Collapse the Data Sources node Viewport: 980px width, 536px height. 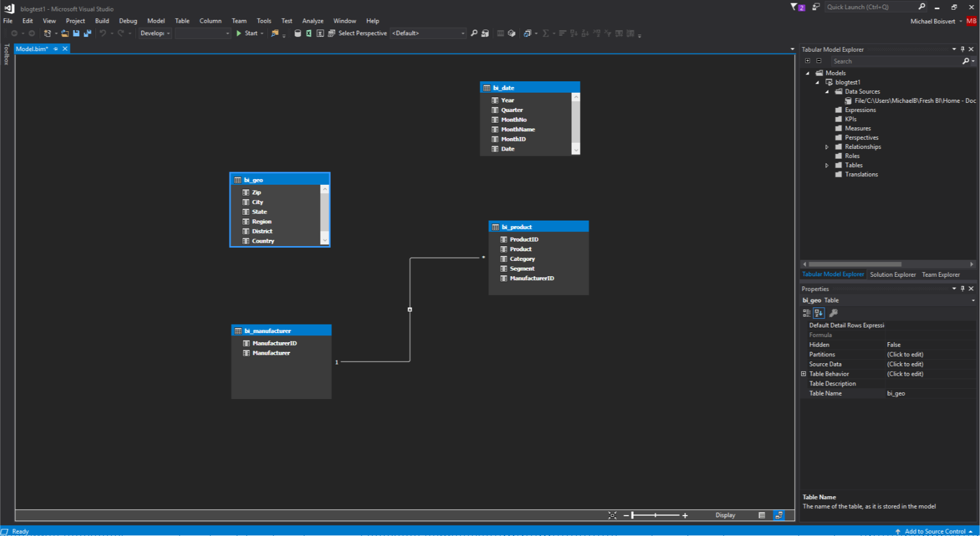(827, 92)
